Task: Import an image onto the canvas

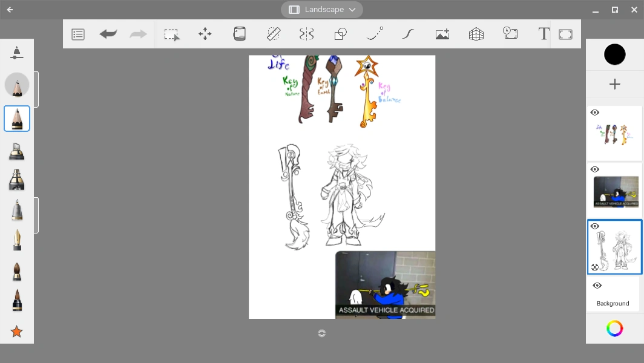Action: coord(442,34)
